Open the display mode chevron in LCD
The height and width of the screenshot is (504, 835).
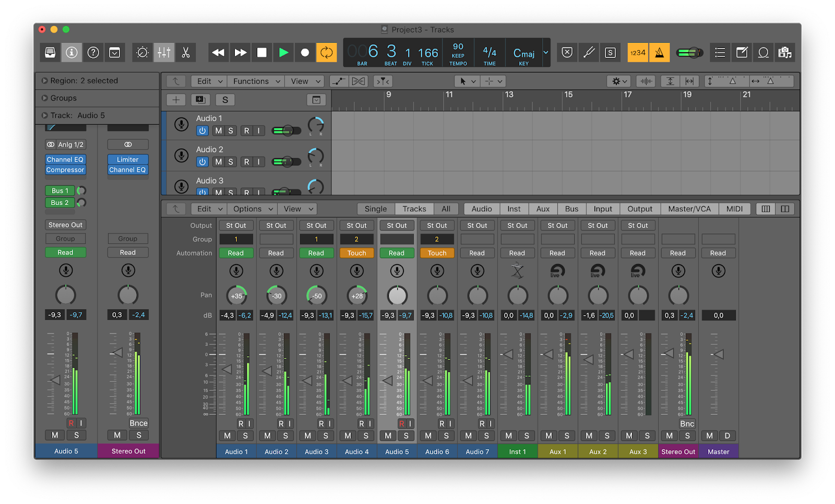[x=546, y=52]
